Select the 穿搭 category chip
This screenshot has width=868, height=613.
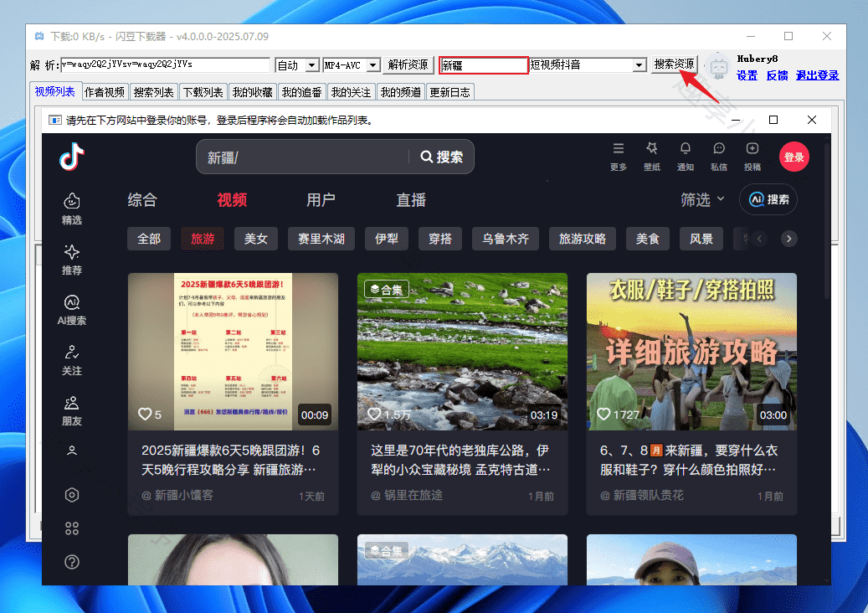440,239
